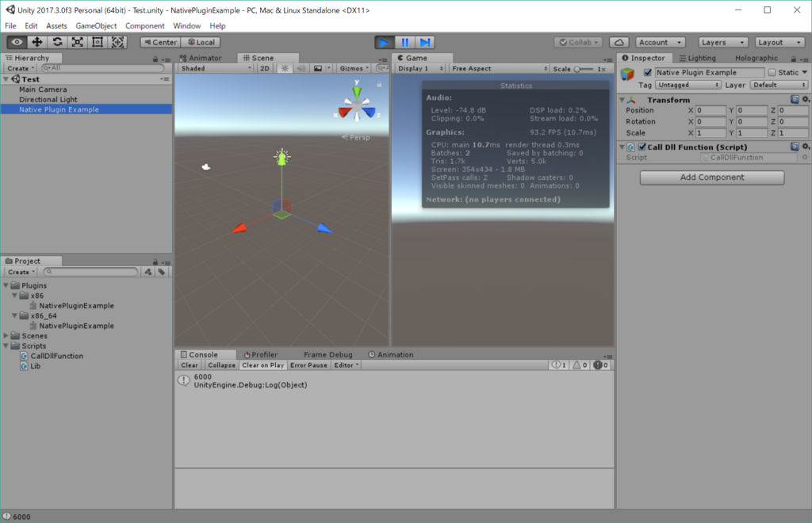The width and height of the screenshot is (812, 523).
Task: Switch to the Holographic tab
Action: click(x=756, y=58)
